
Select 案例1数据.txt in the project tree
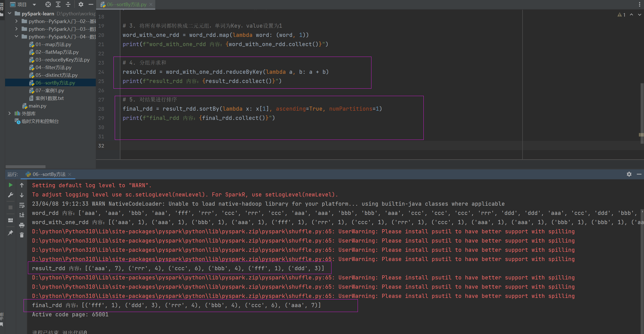(x=49, y=98)
